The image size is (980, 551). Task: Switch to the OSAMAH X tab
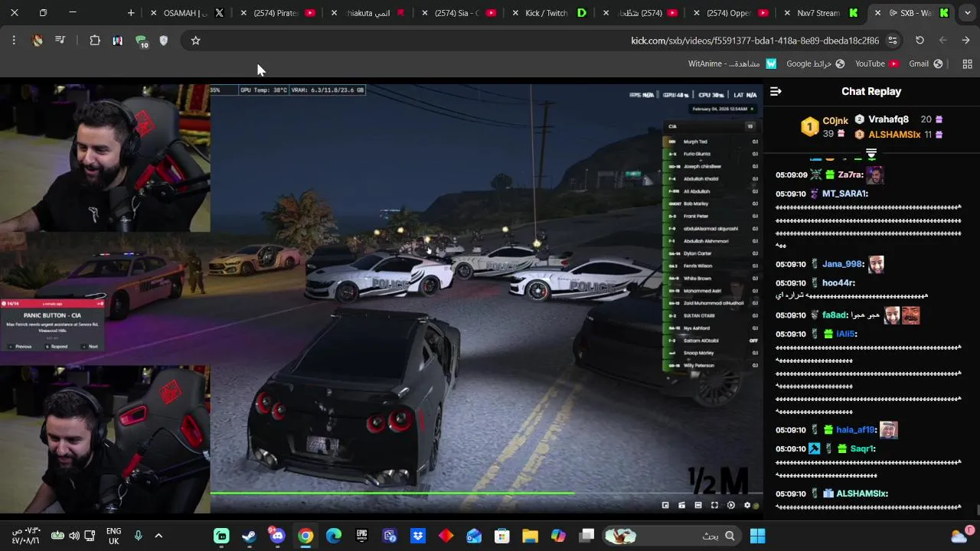click(187, 13)
